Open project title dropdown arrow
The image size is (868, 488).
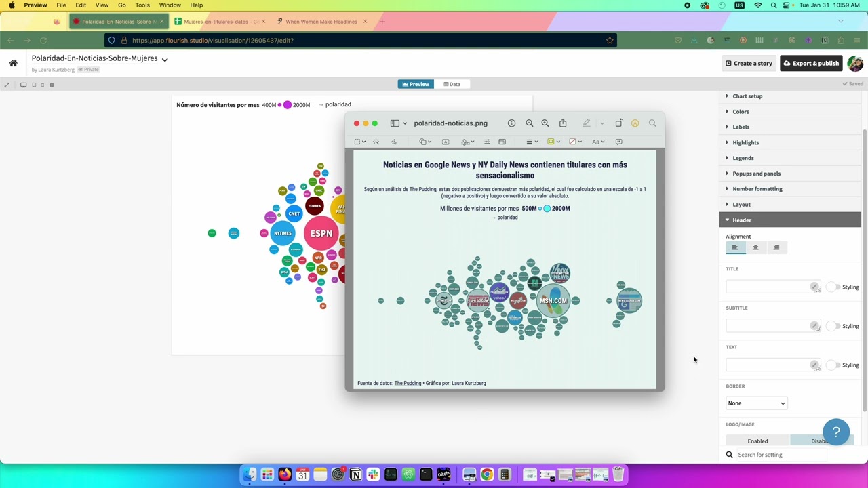165,60
